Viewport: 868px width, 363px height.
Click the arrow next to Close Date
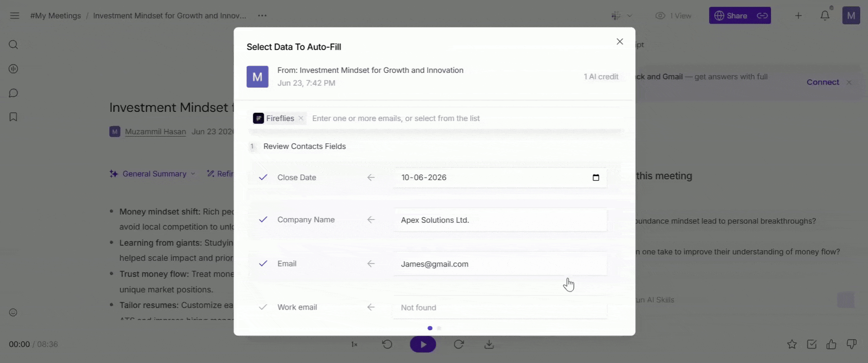point(371,177)
